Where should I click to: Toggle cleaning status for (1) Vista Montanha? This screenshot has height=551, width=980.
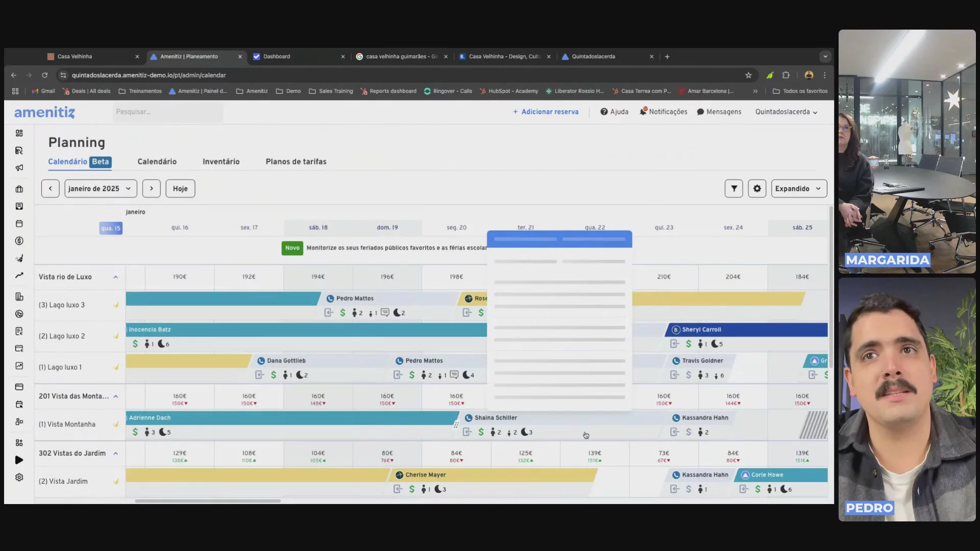[116, 424]
